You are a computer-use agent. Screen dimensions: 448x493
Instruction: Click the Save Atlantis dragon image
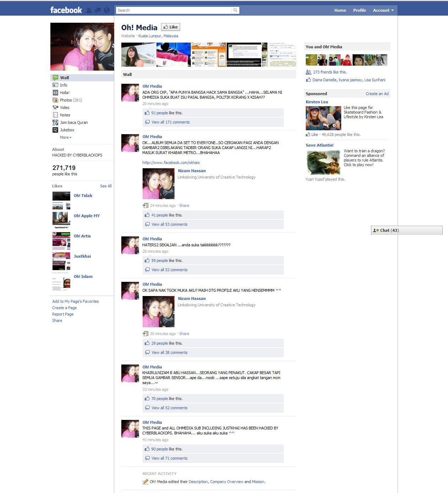click(323, 162)
